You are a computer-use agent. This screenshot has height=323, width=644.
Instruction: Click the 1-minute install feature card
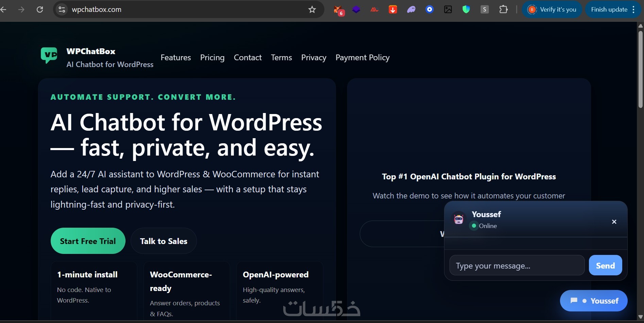(94, 291)
